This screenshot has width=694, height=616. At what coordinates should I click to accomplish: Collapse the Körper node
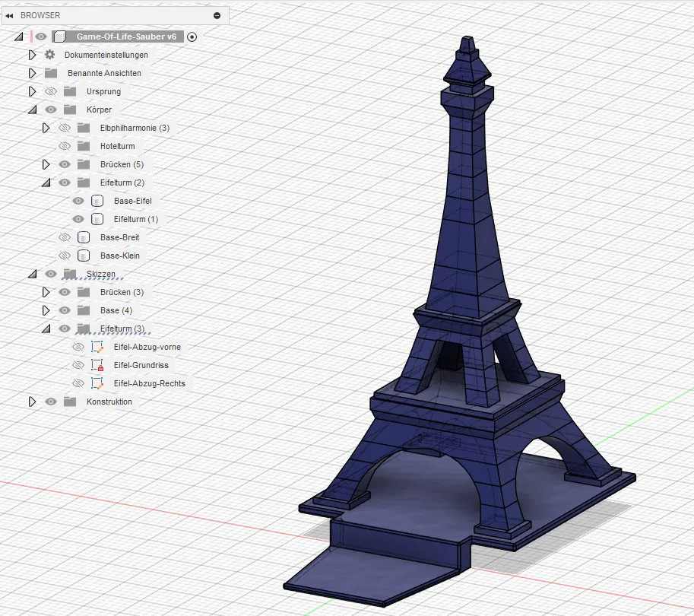coord(33,110)
